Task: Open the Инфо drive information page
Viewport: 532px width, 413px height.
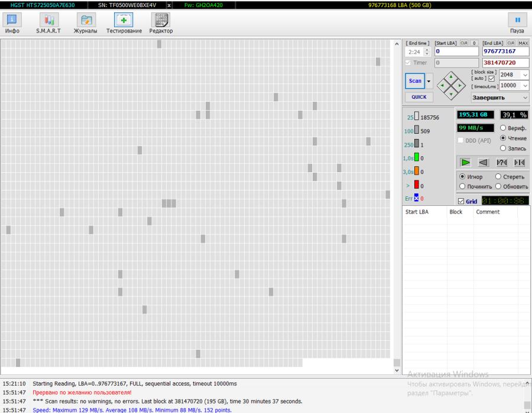Action: coord(12,23)
